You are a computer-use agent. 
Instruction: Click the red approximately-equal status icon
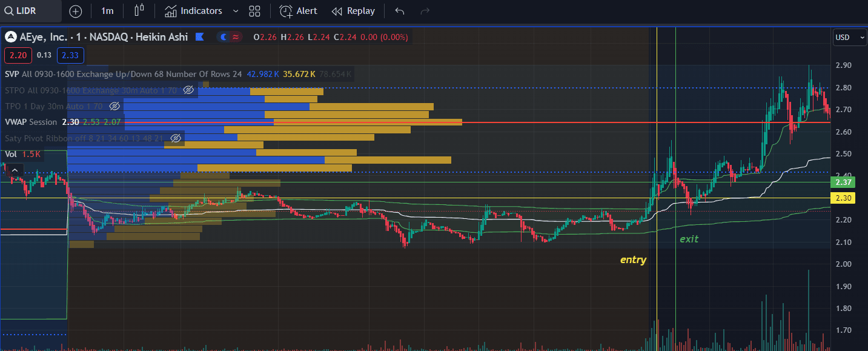236,38
